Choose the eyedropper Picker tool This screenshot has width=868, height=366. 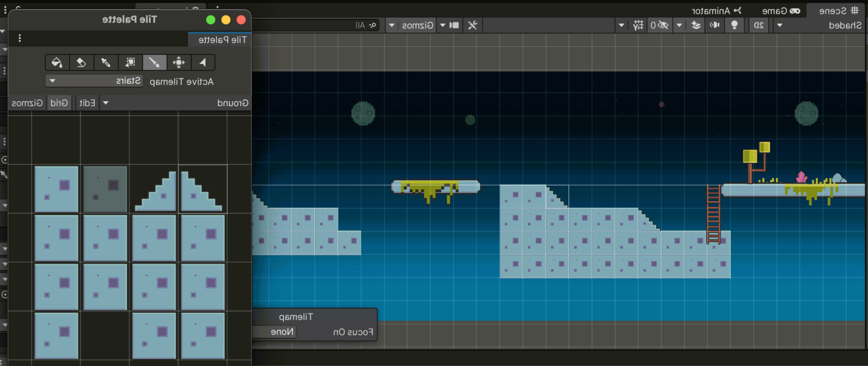(106, 62)
